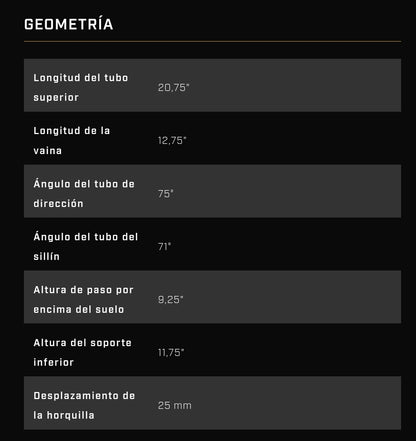Select Altura de paso por encima del suelo
416x441 pixels.
pos(83,299)
